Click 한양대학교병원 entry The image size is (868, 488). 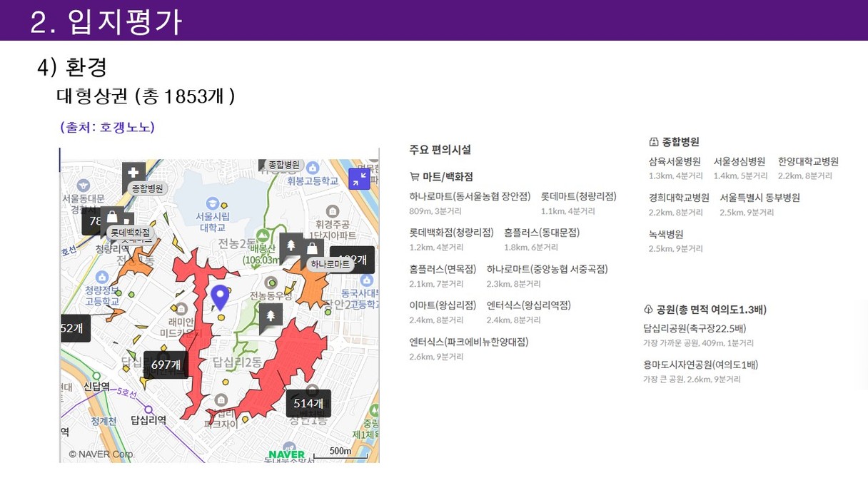point(808,161)
